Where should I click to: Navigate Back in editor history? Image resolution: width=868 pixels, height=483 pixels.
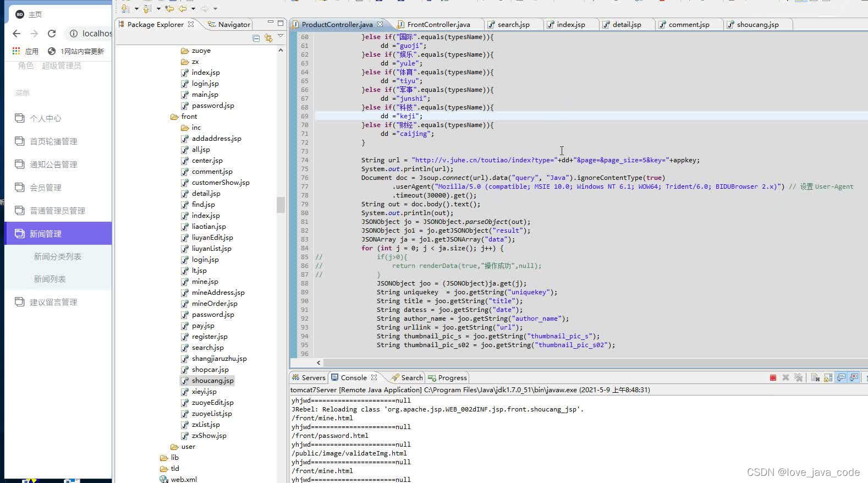tap(183, 8)
